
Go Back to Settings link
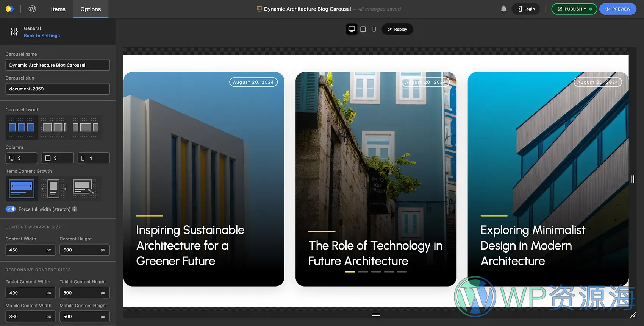coord(42,36)
